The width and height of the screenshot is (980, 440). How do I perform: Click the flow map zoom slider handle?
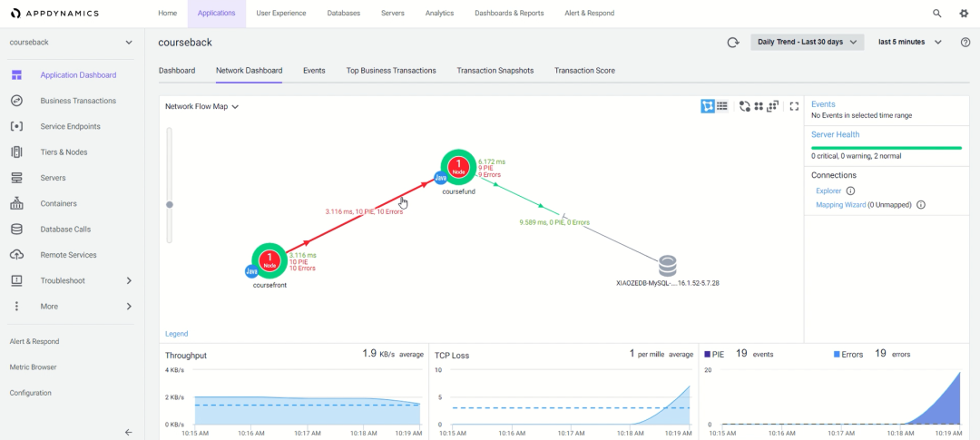[x=170, y=205]
